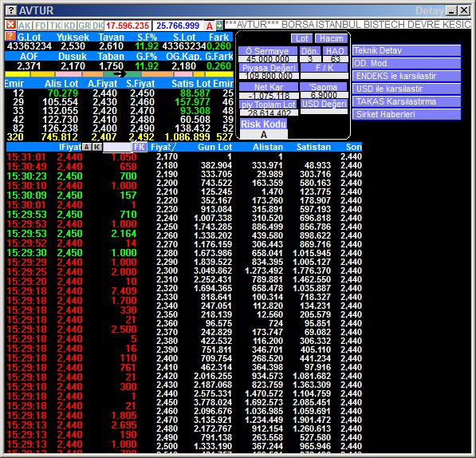Screen dimensions: 476x458
Task: Toggle the small K button beside IFiyat
Action: click(96, 148)
